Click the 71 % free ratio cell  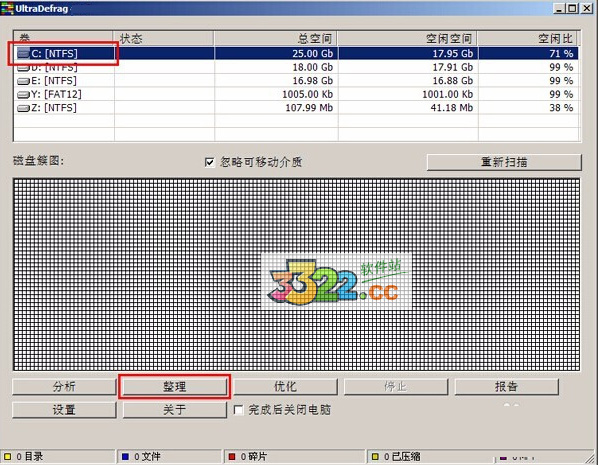point(528,54)
